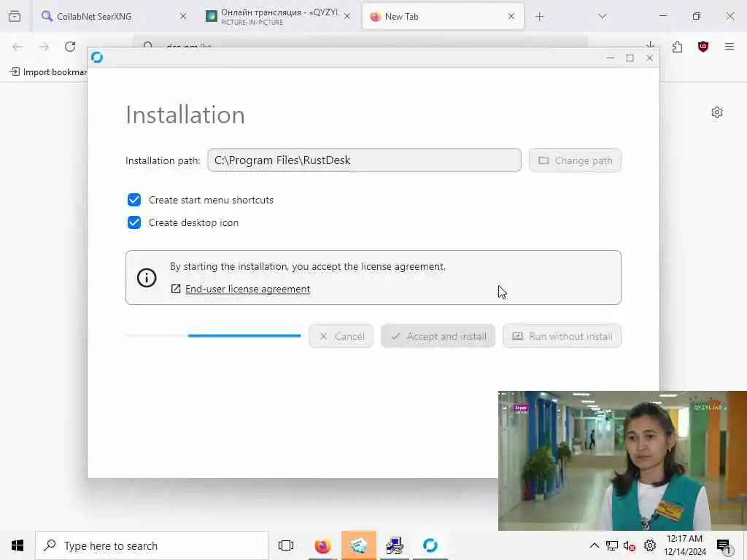
Task: Click Import bookmarks in the bookmarks toolbar
Action: 47,72
